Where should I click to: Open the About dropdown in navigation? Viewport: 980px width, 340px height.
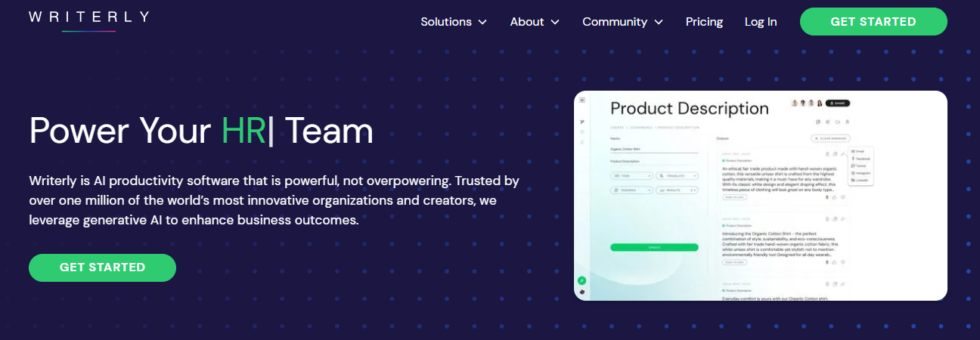pos(535,22)
